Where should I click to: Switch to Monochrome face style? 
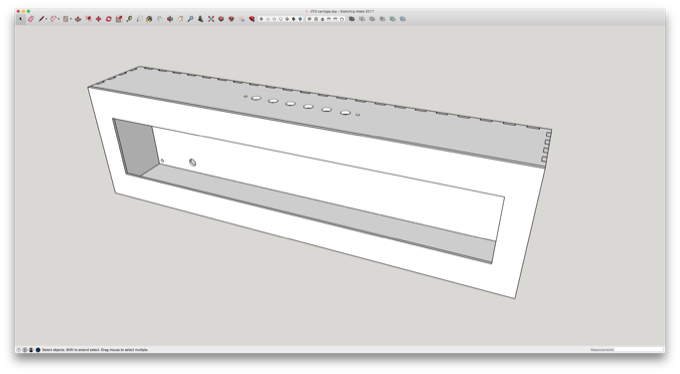[x=300, y=19]
